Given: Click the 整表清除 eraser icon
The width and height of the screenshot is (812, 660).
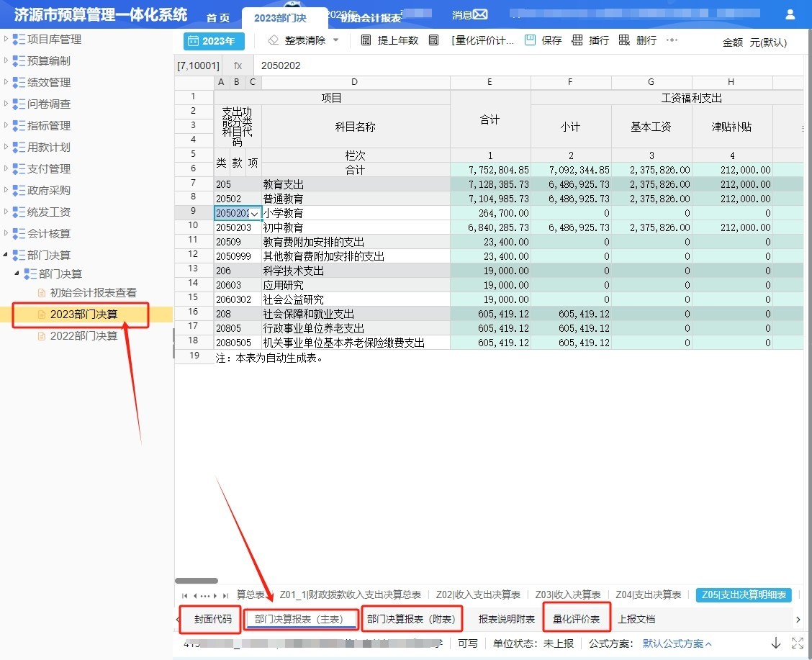Looking at the screenshot, I should pyautogui.click(x=273, y=40).
